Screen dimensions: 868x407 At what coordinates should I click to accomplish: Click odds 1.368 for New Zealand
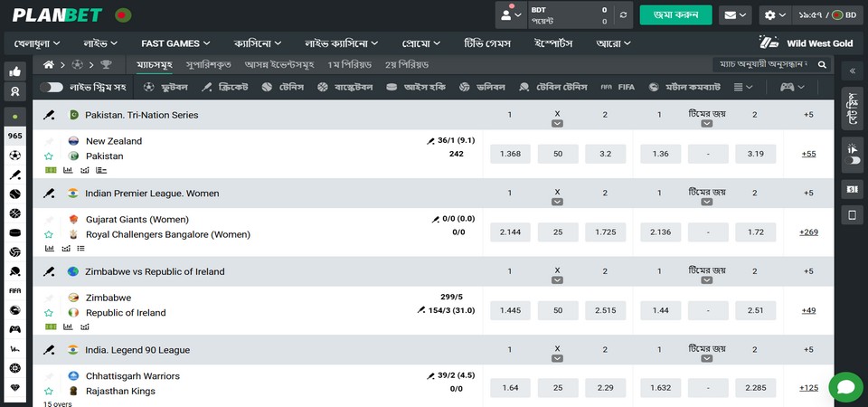(x=510, y=155)
